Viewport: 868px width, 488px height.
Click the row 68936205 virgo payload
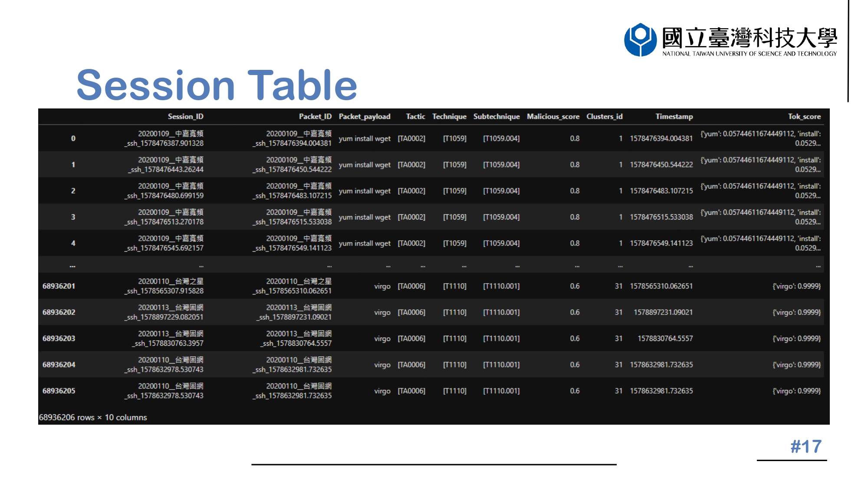click(382, 391)
